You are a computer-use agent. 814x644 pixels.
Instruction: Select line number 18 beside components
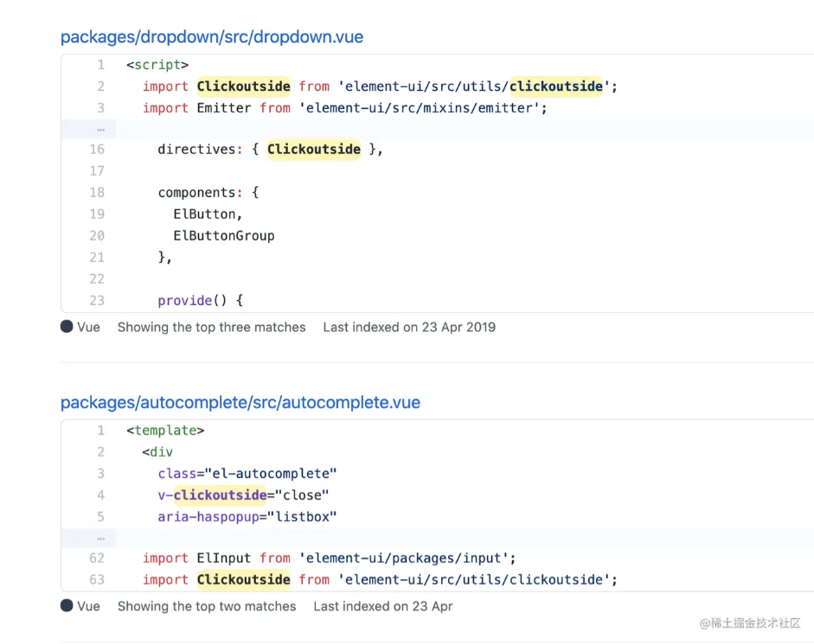click(x=97, y=193)
